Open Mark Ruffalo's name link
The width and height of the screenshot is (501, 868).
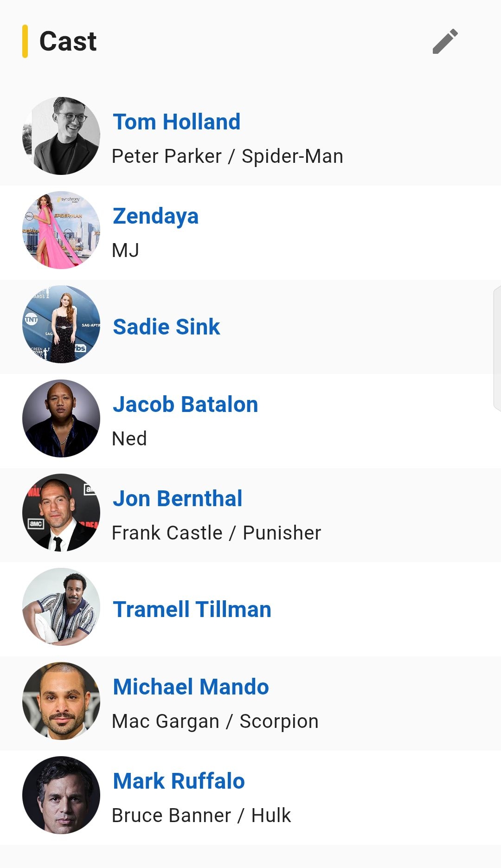179,781
